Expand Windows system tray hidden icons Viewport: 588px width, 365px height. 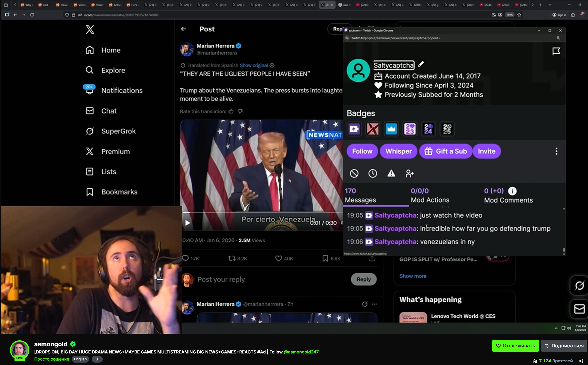pyautogui.click(x=556, y=328)
